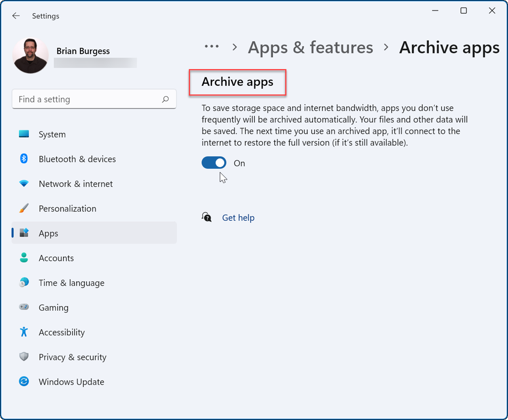The width and height of the screenshot is (508, 420).
Task: Navigate back to Apps & features breadcrumb
Action: coord(310,47)
